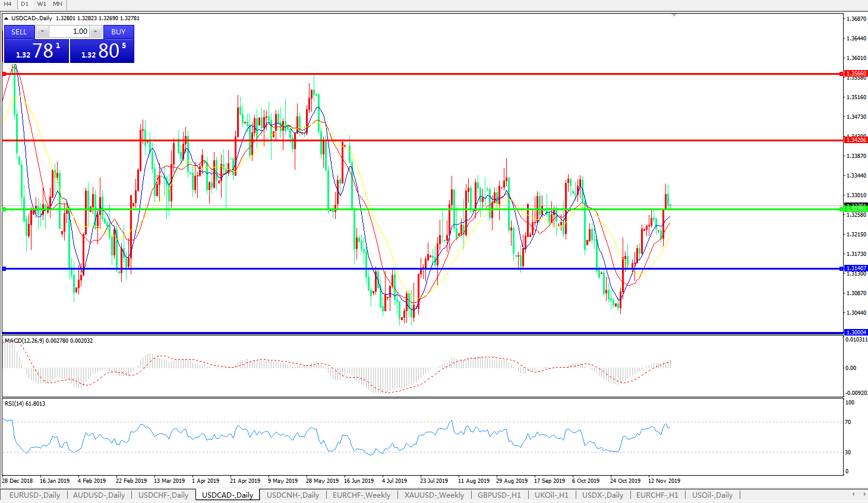Switch to XAUUSD-,Weekly chart tab
The width and height of the screenshot is (868, 503).
(434, 495)
